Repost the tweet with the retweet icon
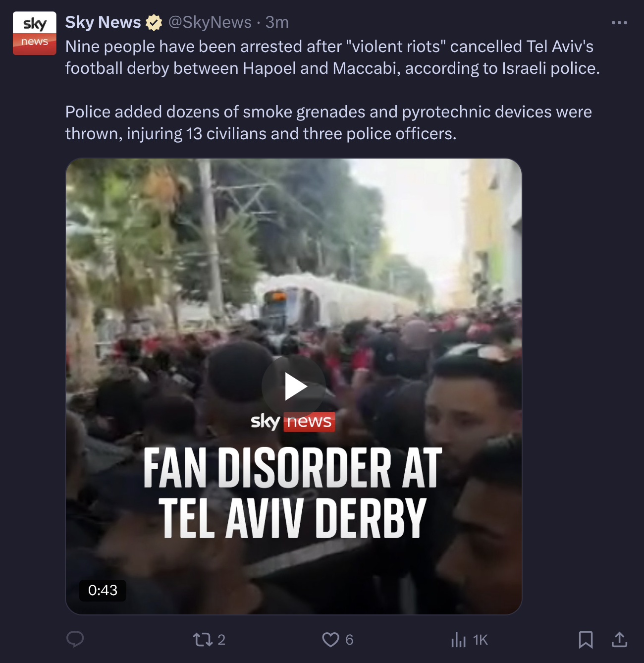This screenshot has height=663, width=644. tap(203, 640)
